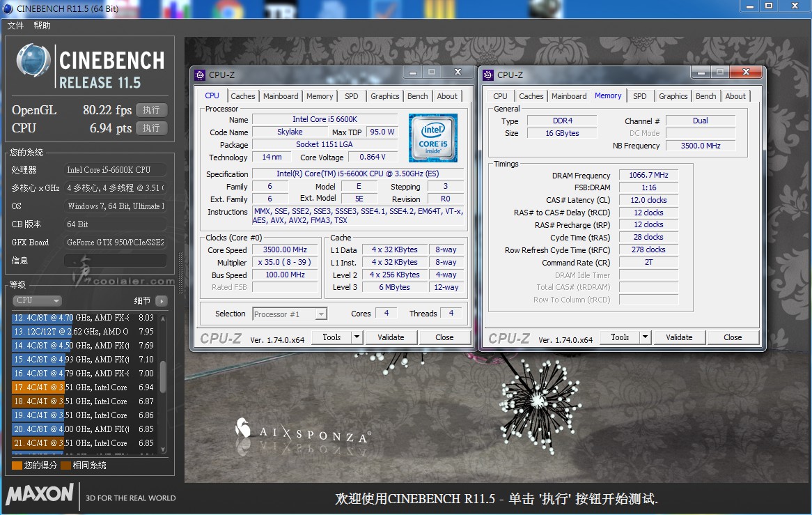Close the CPU-Z memory window with the red X
The width and height of the screenshot is (812, 515).
click(746, 72)
